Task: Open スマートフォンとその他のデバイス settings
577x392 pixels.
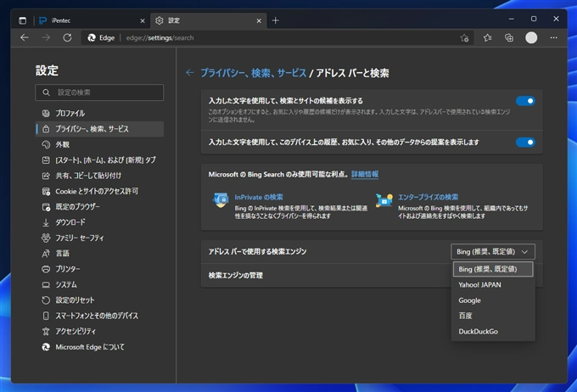Action: point(99,316)
